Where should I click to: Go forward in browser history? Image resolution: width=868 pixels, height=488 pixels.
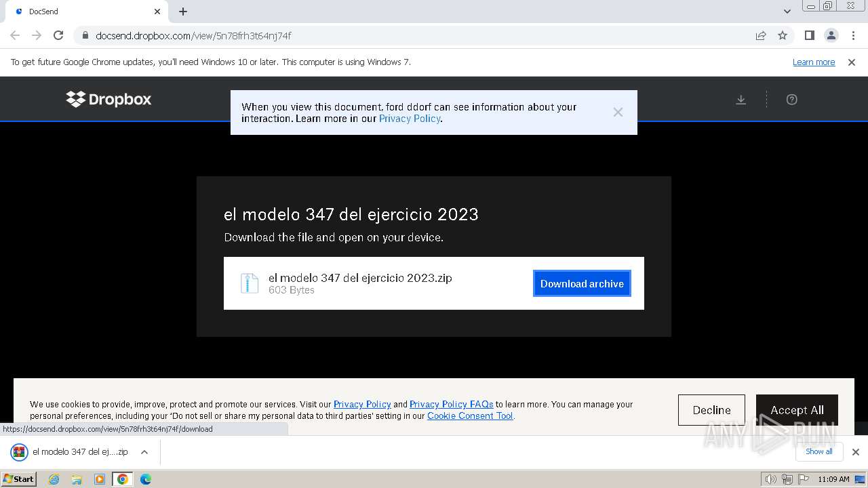(x=37, y=35)
